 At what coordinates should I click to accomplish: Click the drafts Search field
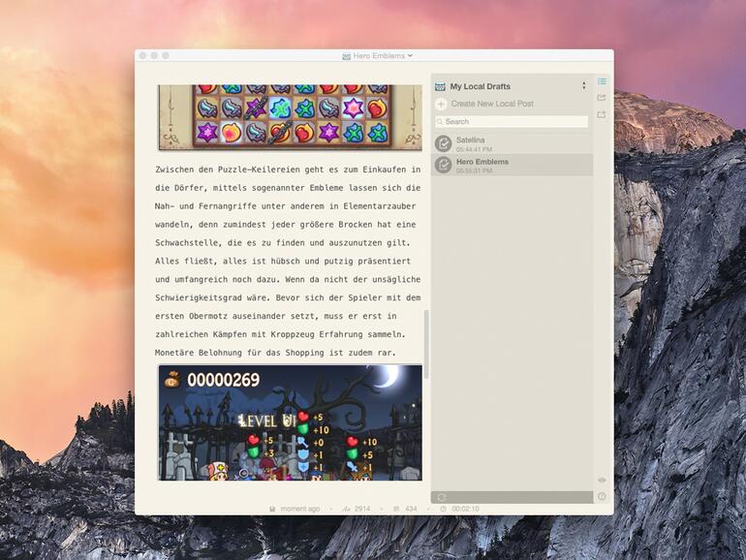point(512,121)
